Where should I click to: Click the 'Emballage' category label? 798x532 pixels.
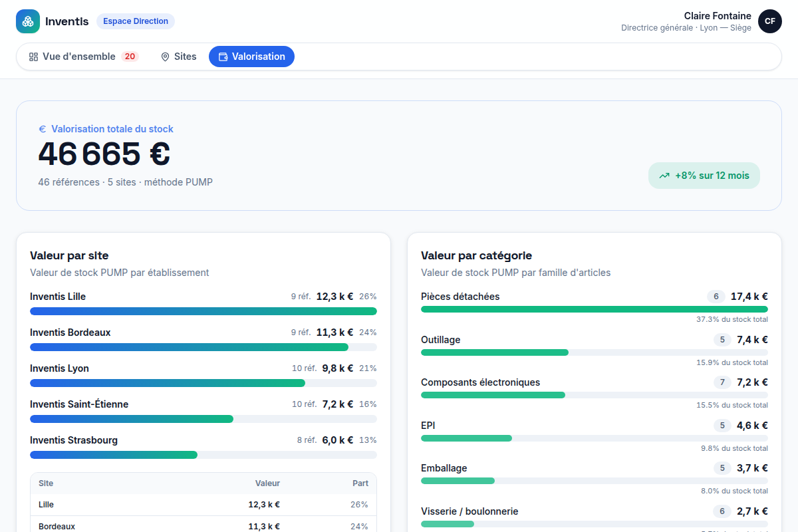coord(444,468)
